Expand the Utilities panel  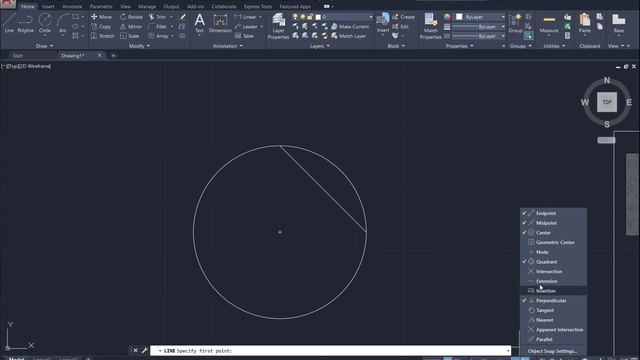tap(554, 46)
